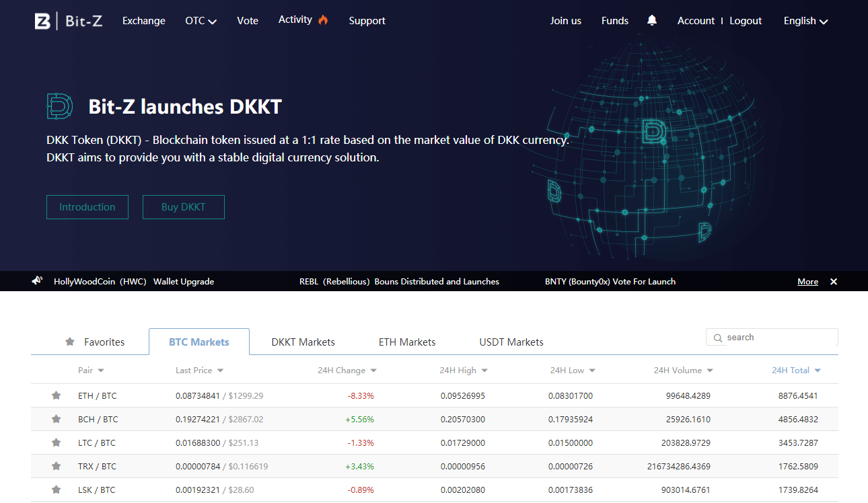
Task: Open the Account link
Action: click(696, 21)
